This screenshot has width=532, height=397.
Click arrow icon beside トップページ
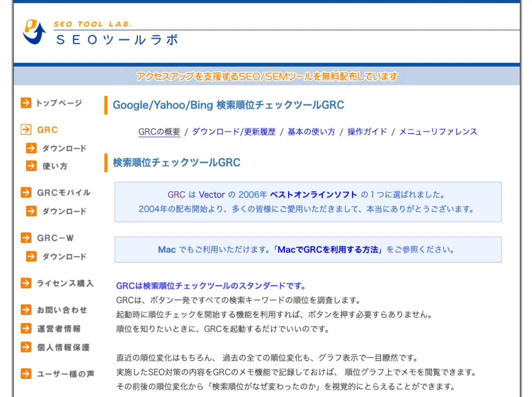(x=26, y=103)
